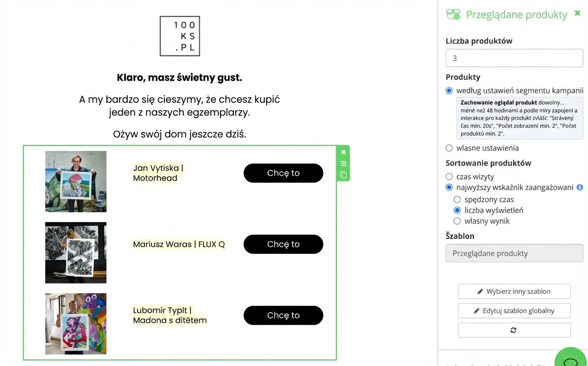Delete the product block with the X icon
Image resolution: width=588 pixels, height=366 pixels.
coord(343,152)
